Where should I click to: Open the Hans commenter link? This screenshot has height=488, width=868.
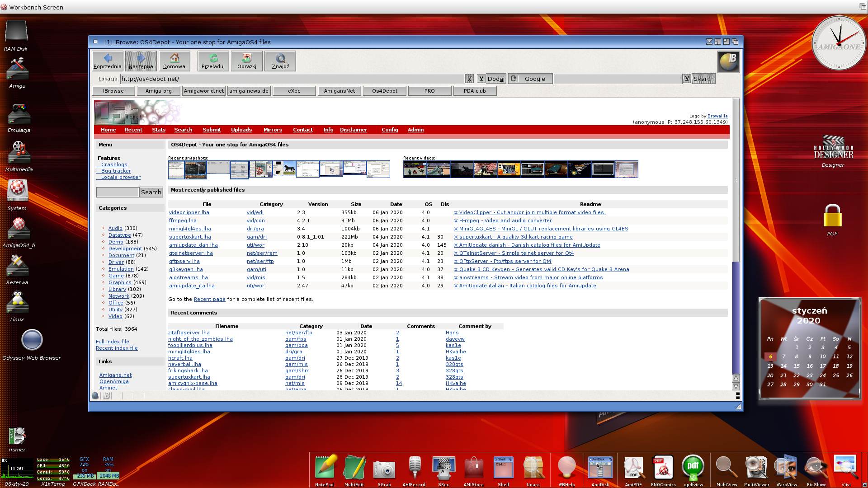pos(452,333)
